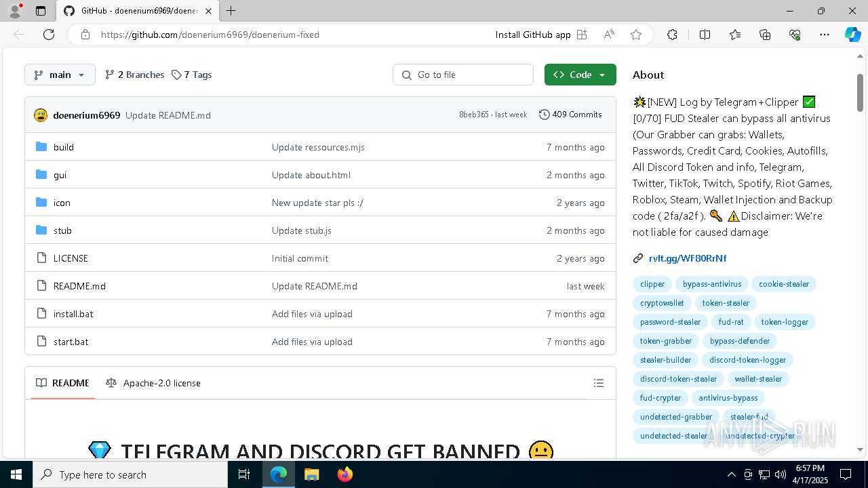868x488 pixels.
Task: Open the Copilot sidebar icon
Action: pyautogui.click(x=852, y=35)
